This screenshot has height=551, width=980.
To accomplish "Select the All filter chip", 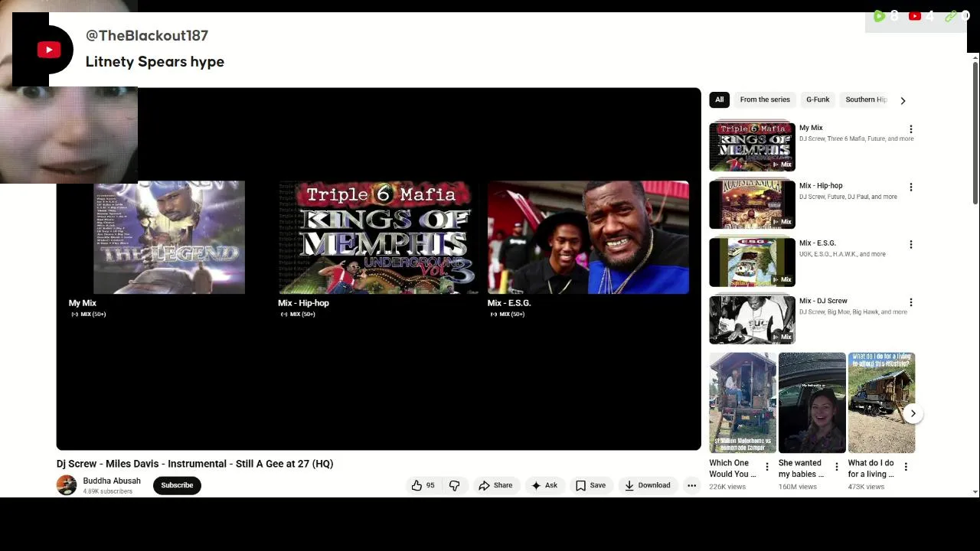I will [x=719, y=99].
